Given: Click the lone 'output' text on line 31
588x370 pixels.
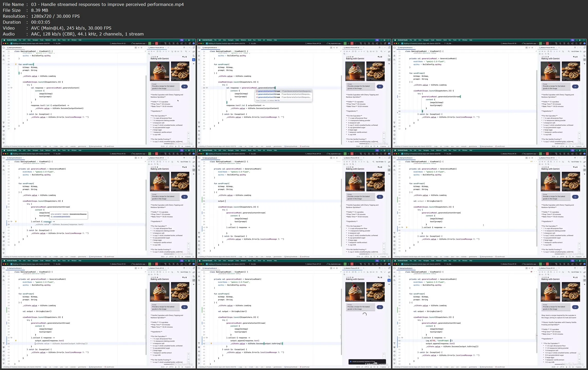Looking at the screenshot, I should coord(221,201).
